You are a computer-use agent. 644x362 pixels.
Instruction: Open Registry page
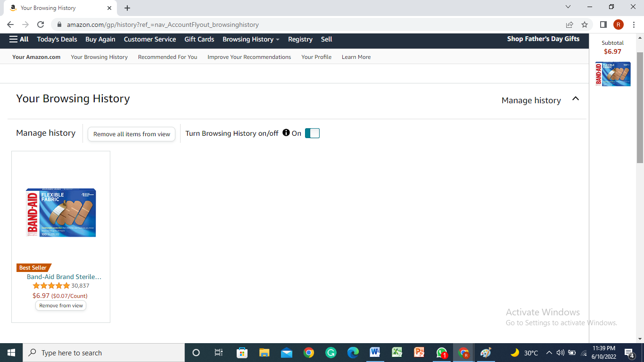300,40
